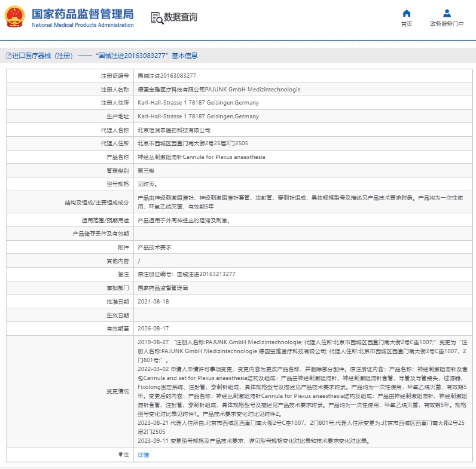Click the 其他内容 slash value

coord(139,261)
